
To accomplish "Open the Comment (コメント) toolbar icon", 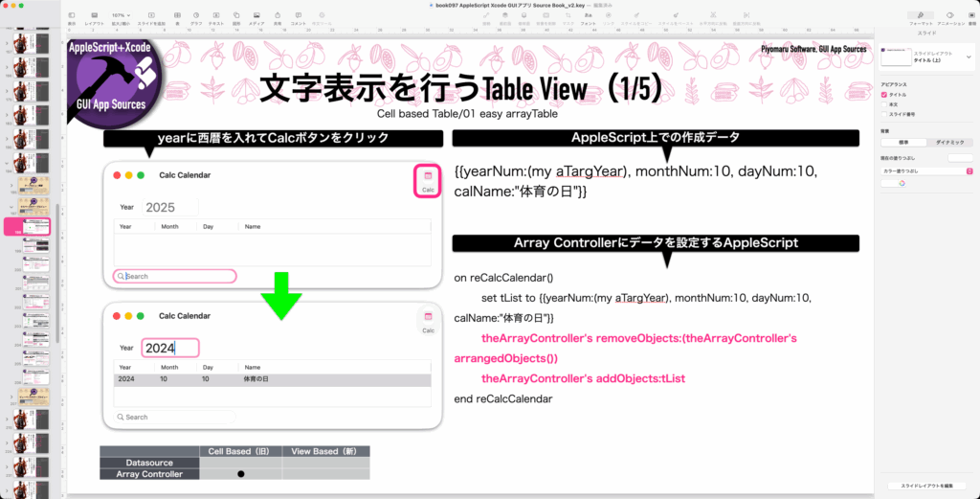I will click(299, 16).
